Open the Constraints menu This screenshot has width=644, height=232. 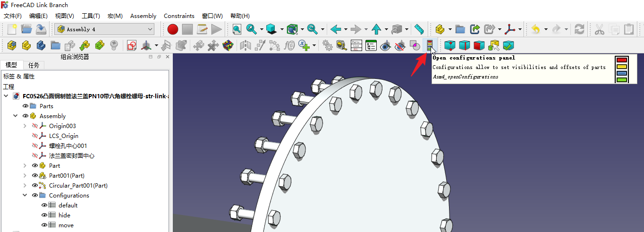179,16
